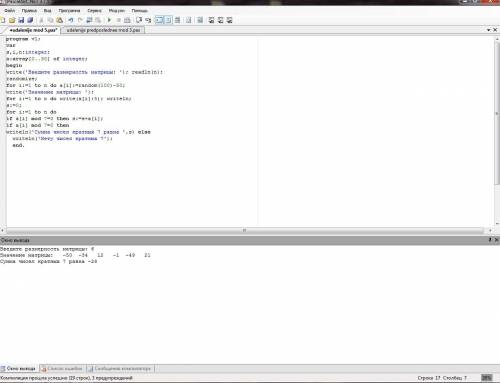Click the output line 'Введите размерность матрицы'
The height and width of the screenshot is (383, 500).
coord(47,249)
